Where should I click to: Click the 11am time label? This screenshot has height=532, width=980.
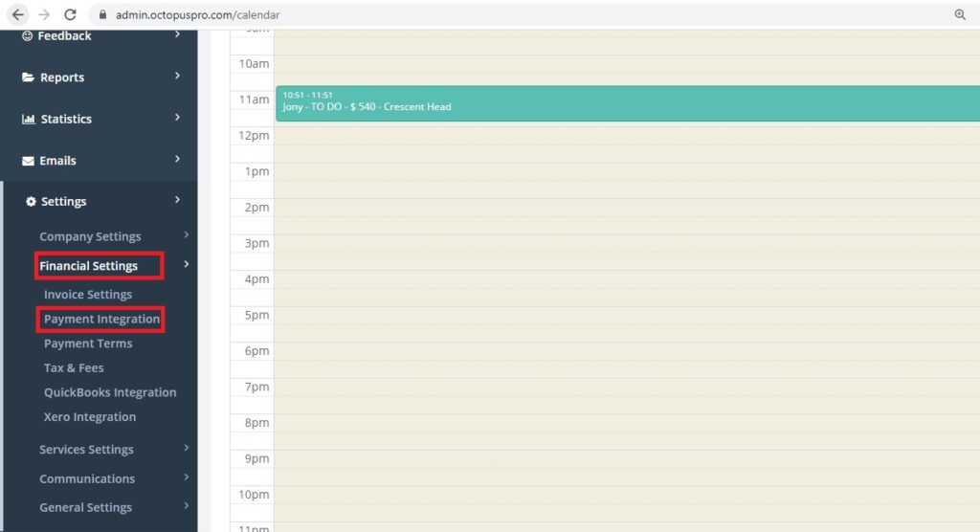pos(254,100)
